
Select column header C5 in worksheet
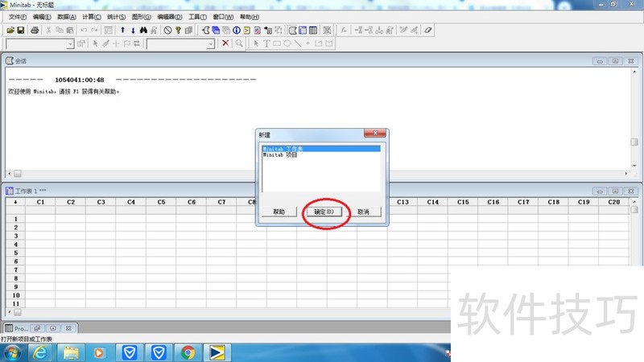coord(161,202)
